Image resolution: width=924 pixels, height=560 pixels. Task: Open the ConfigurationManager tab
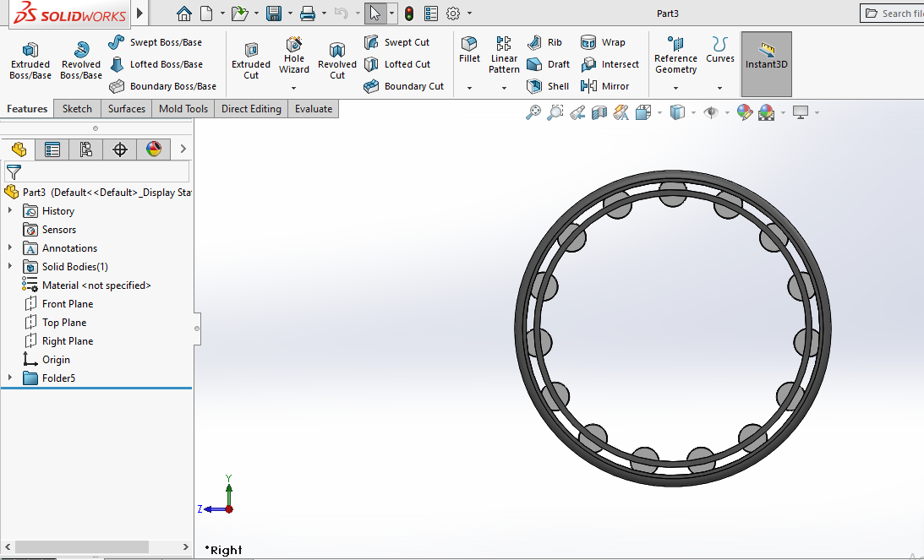pos(86,150)
